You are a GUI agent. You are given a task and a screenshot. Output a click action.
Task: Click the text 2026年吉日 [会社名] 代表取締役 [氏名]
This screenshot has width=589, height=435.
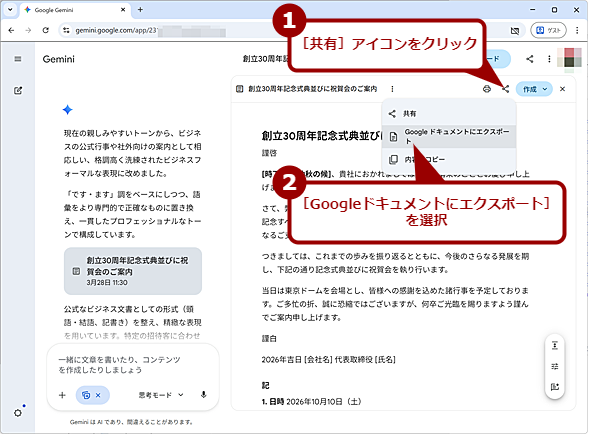(329, 359)
